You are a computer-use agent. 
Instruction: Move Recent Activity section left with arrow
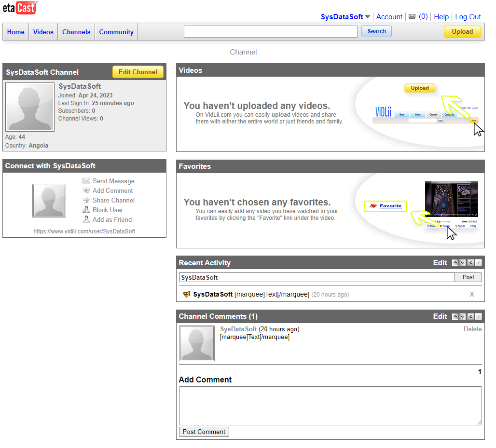point(470,263)
